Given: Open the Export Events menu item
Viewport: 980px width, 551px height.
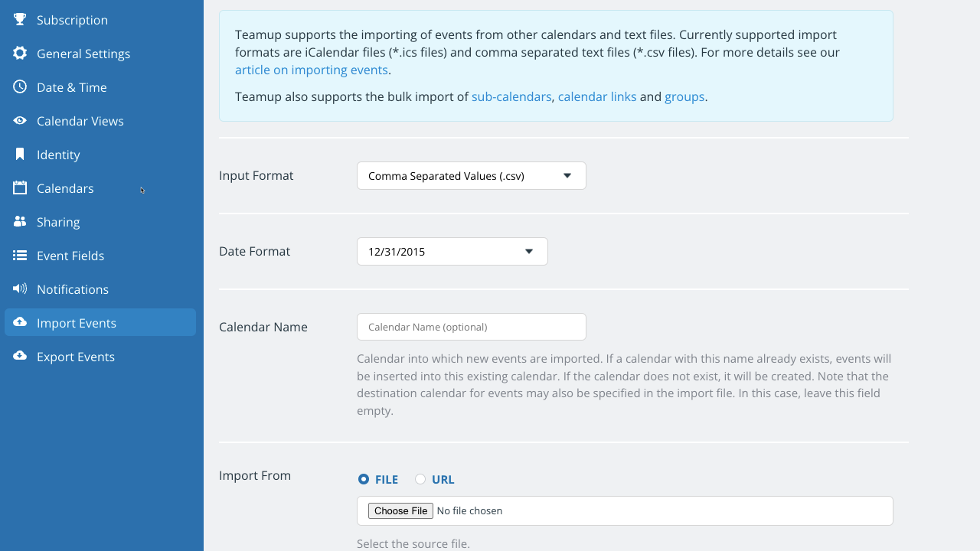Looking at the screenshot, I should (x=76, y=357).
